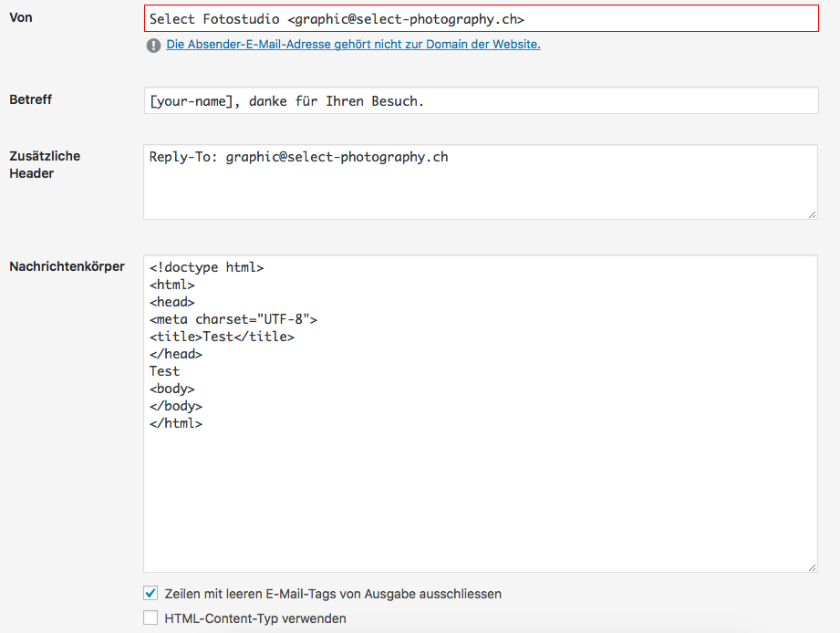Click the Nachrichtenkörper message body textarea
Screen dimensions: 840x633
point(481,413)
